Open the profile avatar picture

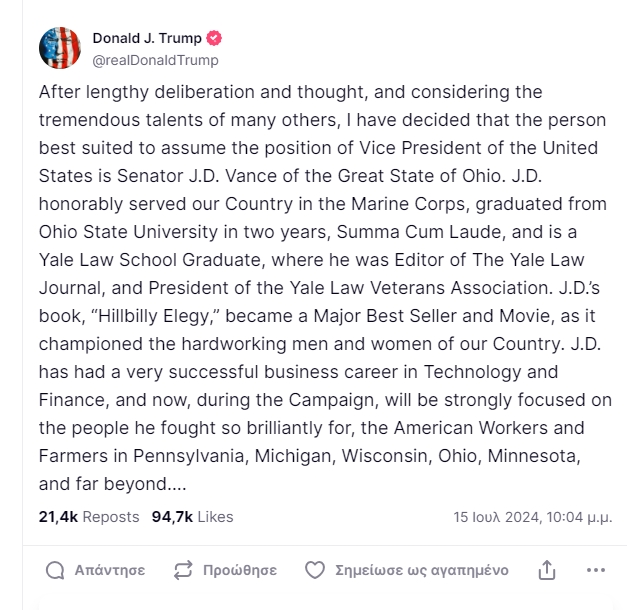[x=59, y=48]
